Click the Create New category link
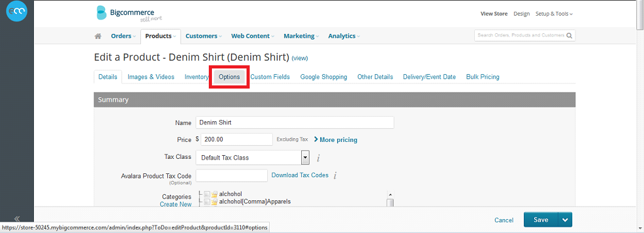Image resolution: width=644 pixels, height=233 pixels. [x=175, y=204]
